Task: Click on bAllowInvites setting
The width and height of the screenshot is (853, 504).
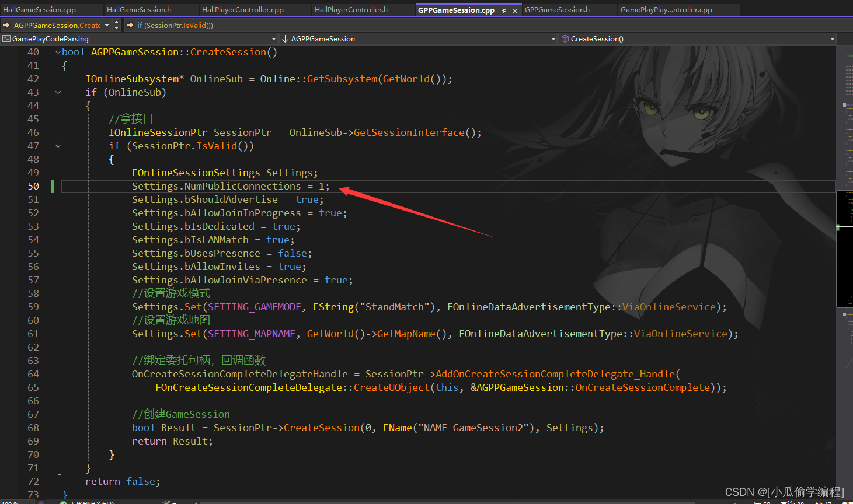Action: pos(222,267)
